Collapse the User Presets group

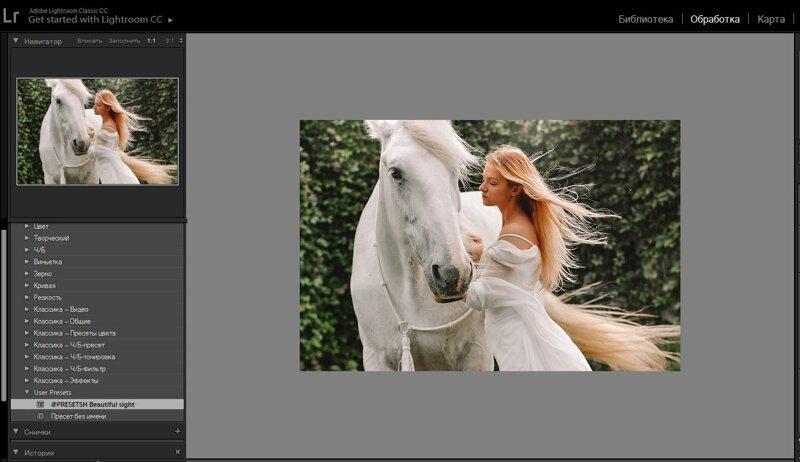pos(27,393)
